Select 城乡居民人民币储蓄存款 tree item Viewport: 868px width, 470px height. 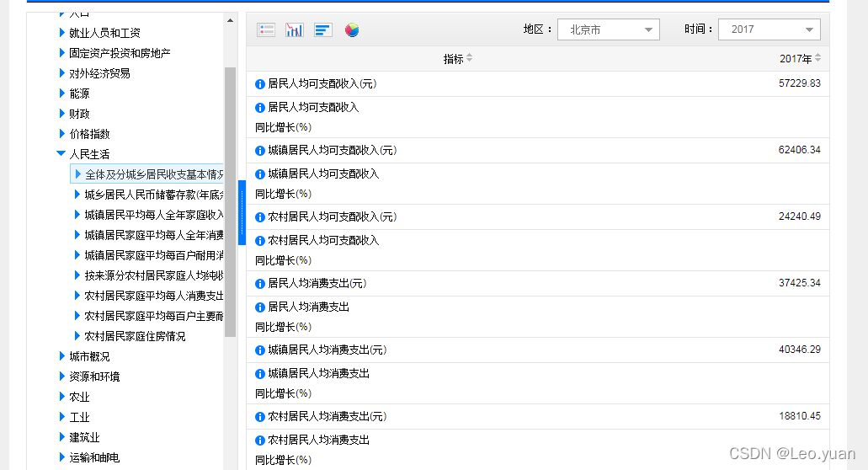154,195
